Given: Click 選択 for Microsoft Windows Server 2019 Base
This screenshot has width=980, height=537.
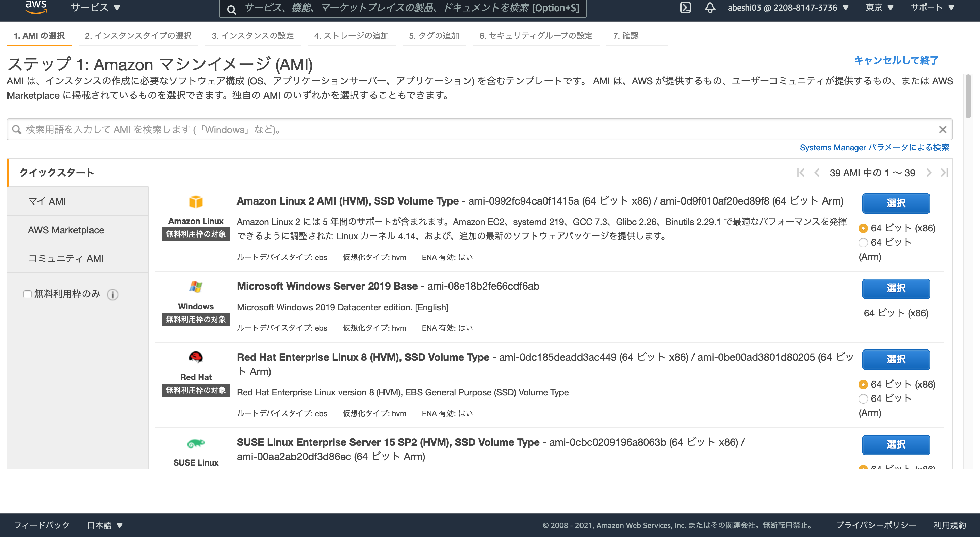Looking at the screenshot, I should 896,289.
